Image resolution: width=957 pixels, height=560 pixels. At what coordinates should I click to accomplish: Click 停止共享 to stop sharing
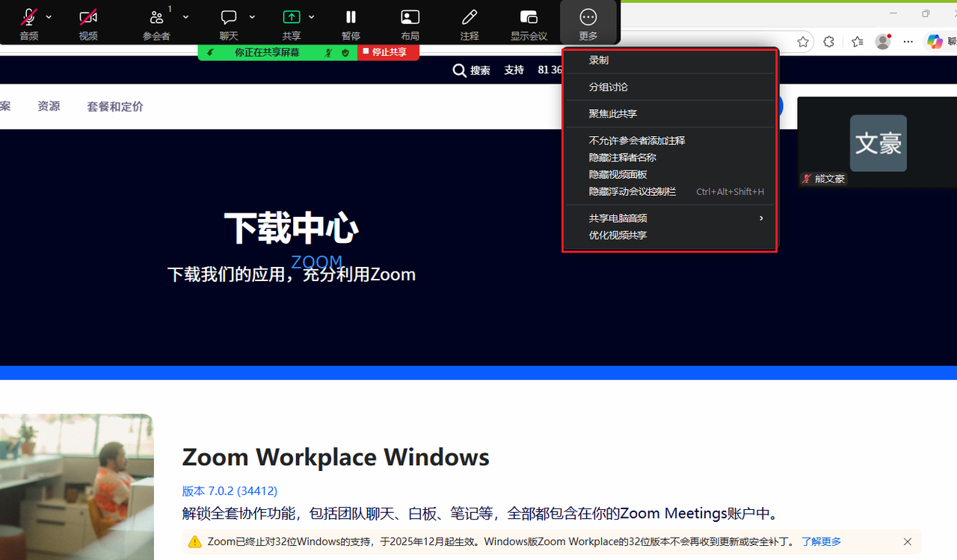pyautogui.click(x=388, y=52)
